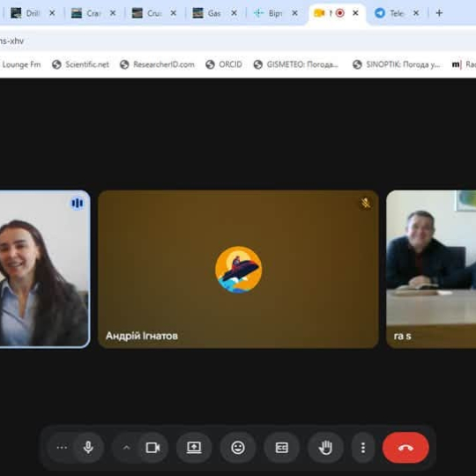Viewport: 476px width, 476px height.
Task: Select Андрій Ігнатов participant tile
Action: pyautogui.click(x=238, y=269)
